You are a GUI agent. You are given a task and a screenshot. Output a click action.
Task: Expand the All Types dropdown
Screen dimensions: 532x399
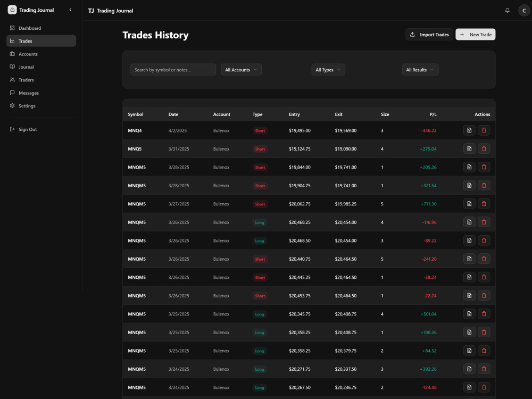click(x=328, y=70)
